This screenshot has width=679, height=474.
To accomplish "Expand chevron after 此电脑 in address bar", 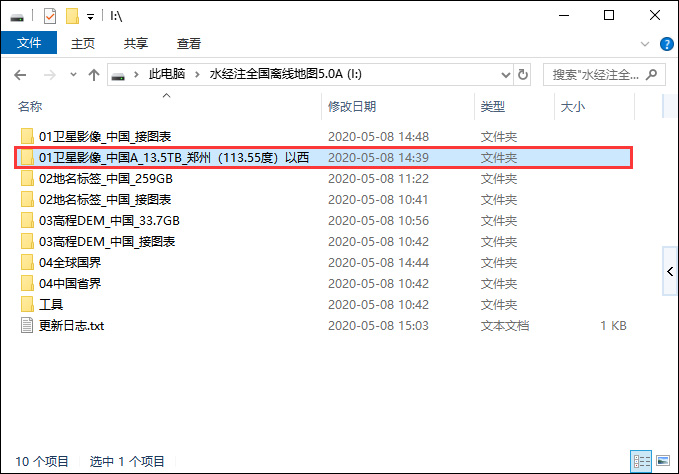I will click(197, 74).
